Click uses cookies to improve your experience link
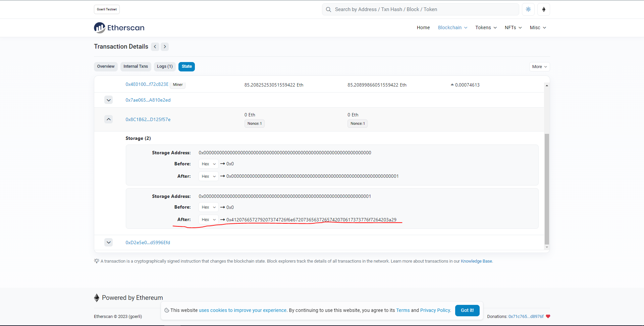This screenshot has width=644, height=326. pos(243,310)
